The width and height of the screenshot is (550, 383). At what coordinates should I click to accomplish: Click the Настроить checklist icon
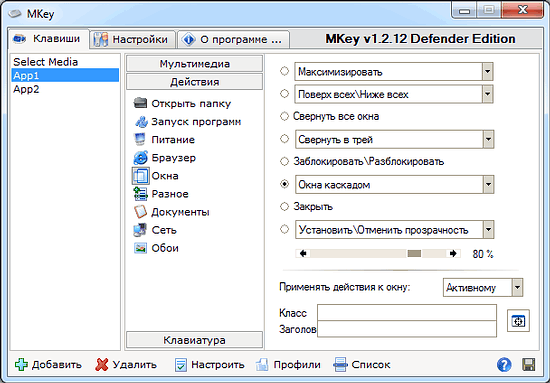coord(181,365)
